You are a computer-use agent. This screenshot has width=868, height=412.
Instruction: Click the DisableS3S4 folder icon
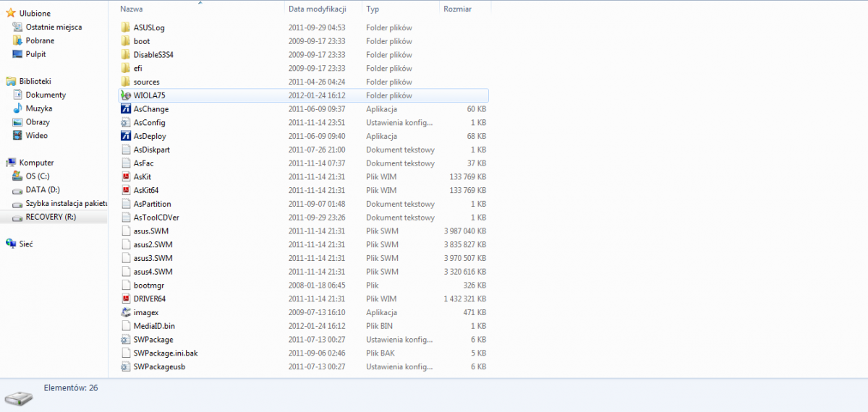(126, 55)
